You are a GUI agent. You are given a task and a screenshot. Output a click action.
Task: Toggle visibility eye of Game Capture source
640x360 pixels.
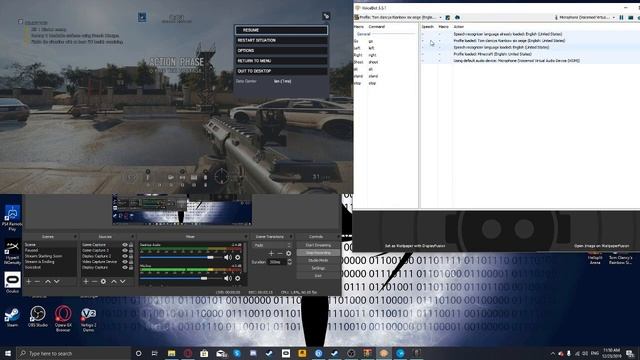tap(125, 244)
